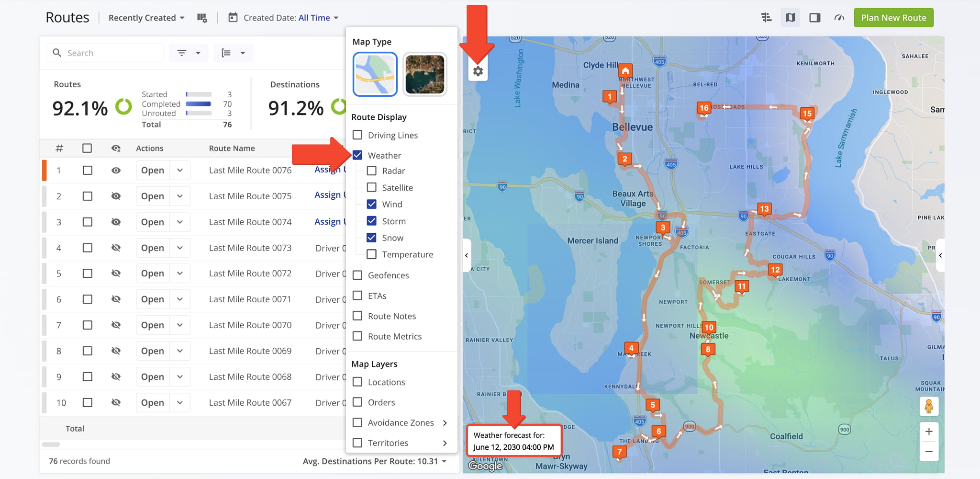Click the calendar icon for Created Date
Viewport: 980px width, 479px height.
[x=233, y=18]
